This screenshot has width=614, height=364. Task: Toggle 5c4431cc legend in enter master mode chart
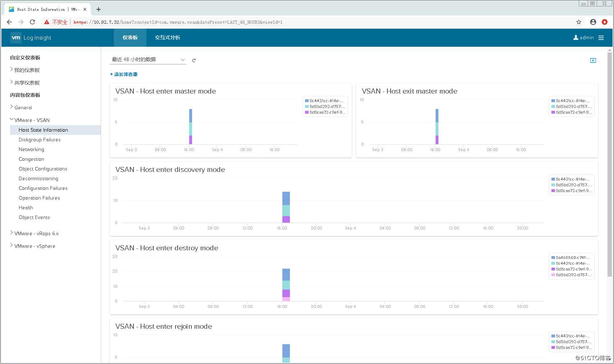(324, 101)
